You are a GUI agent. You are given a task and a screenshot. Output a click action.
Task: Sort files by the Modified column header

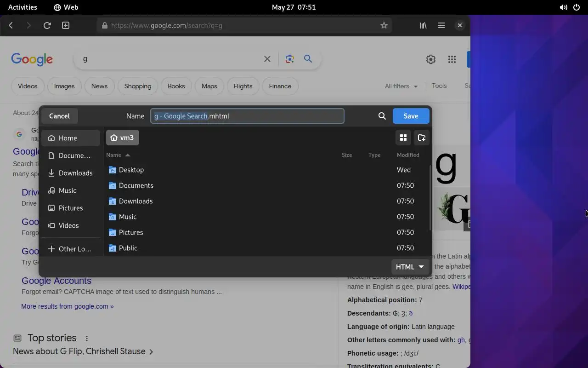point(408,155)
